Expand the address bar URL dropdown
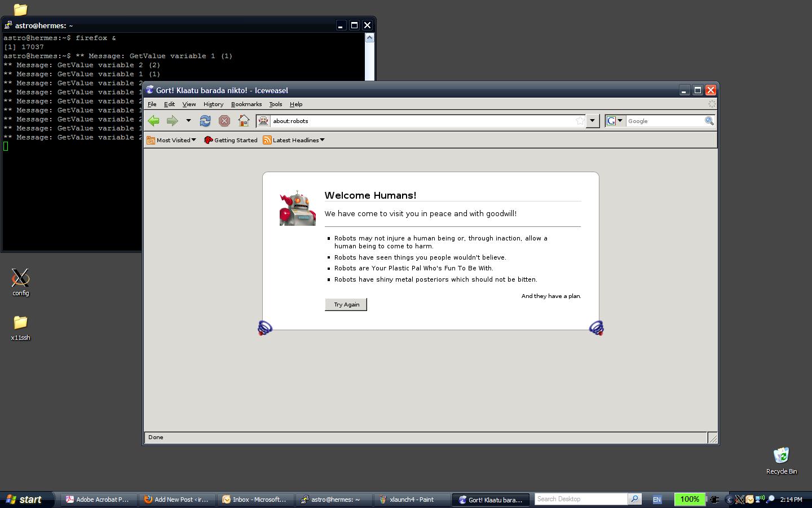 tap(592, 121)
